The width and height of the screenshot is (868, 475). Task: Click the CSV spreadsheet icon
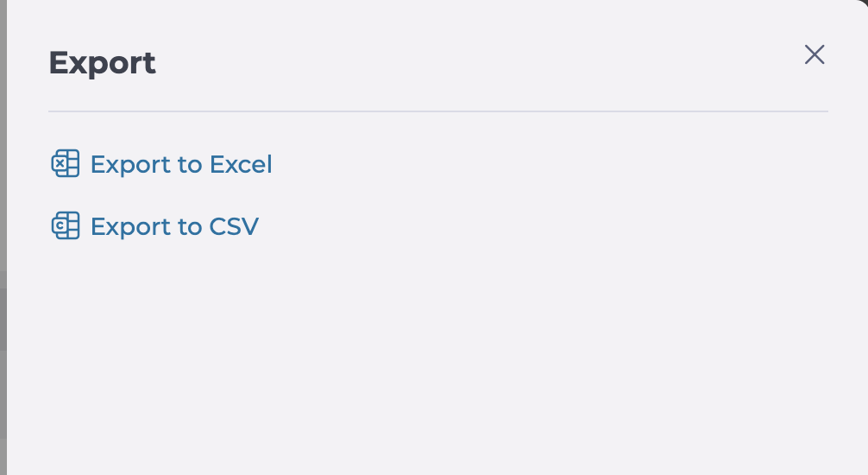(66, 225)
